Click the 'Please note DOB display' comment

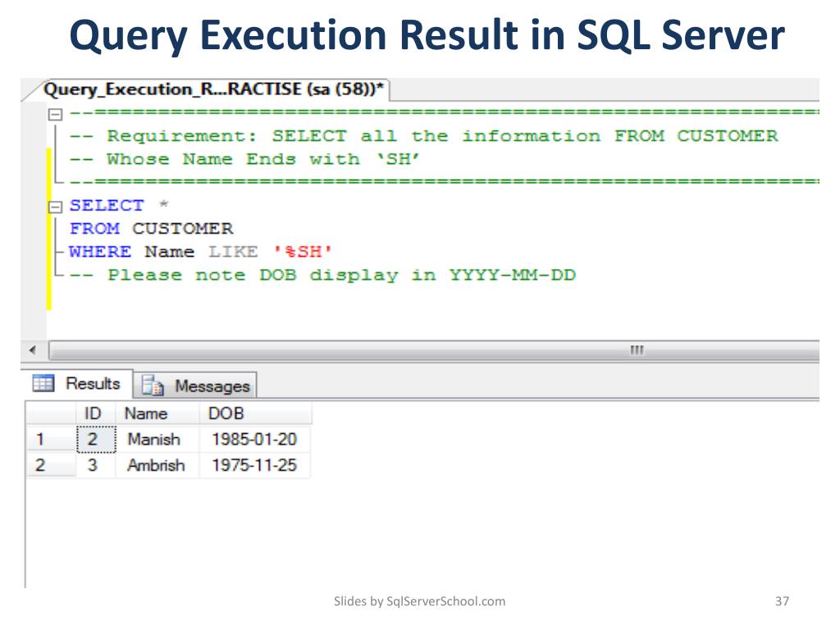323,276
